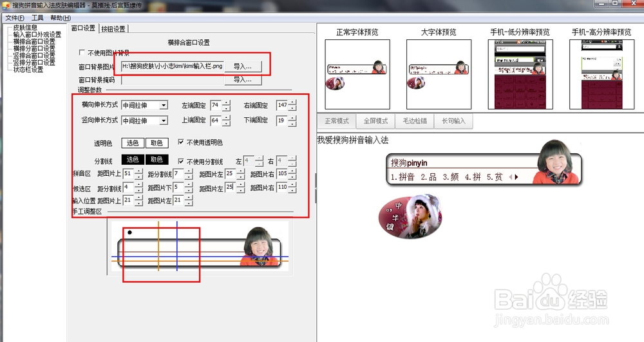Screen dimensions: 644x342
Task: Click the 左端固定 value field
Action: pyautogui.click(x=216, y=106)
